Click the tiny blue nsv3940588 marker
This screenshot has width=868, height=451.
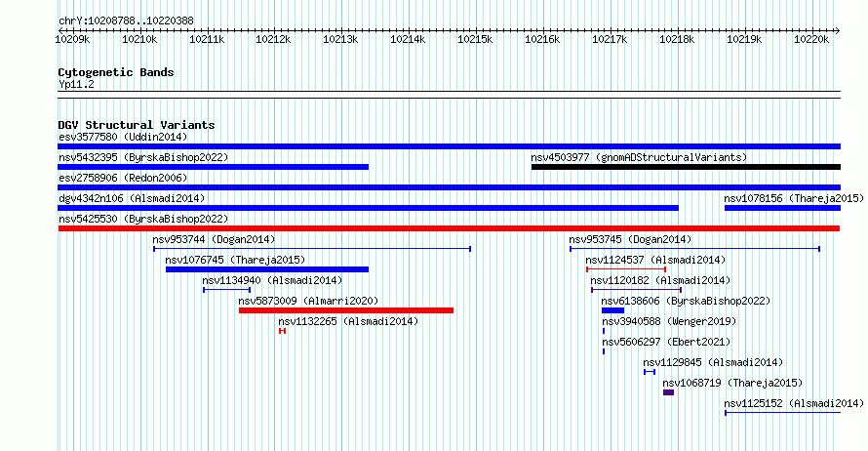[604, 331]
